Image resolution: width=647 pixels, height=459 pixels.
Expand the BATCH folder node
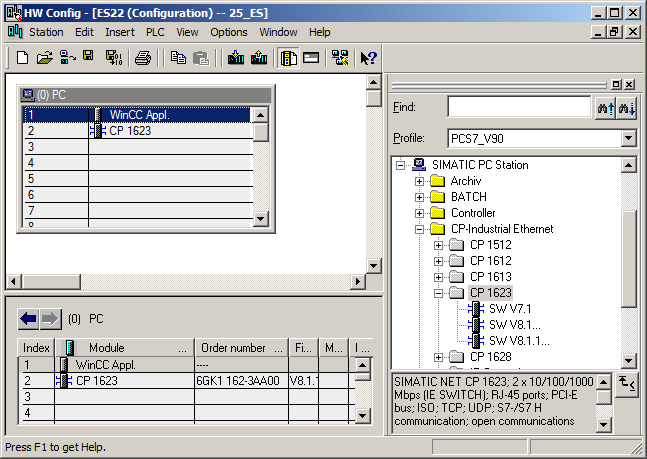point(420,197)
